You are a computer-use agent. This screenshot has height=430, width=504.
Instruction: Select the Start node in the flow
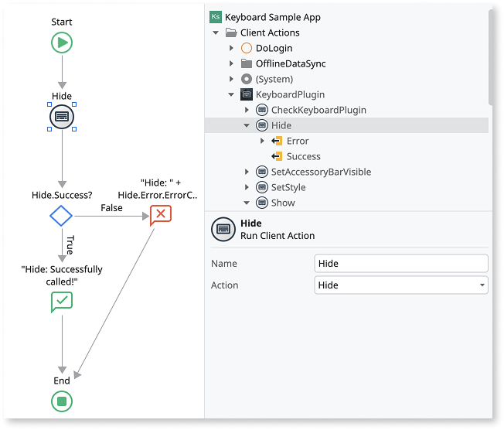click(x=62, y=43)
